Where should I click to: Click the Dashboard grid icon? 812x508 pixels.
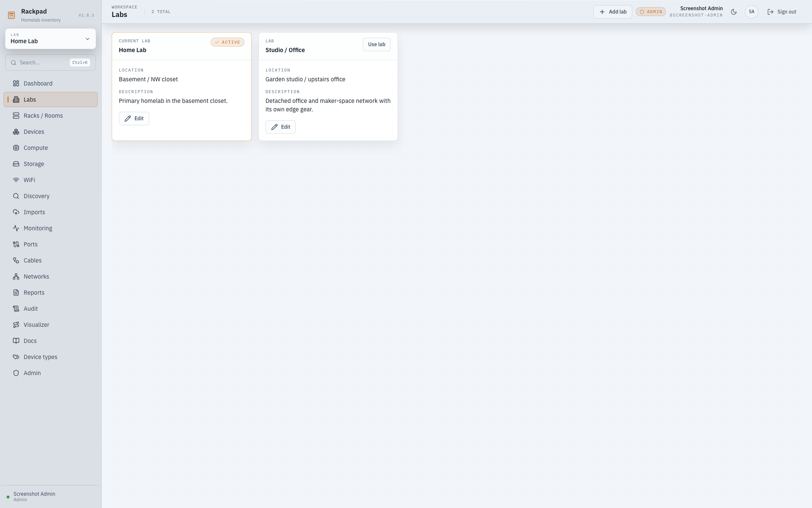point(16,83)
